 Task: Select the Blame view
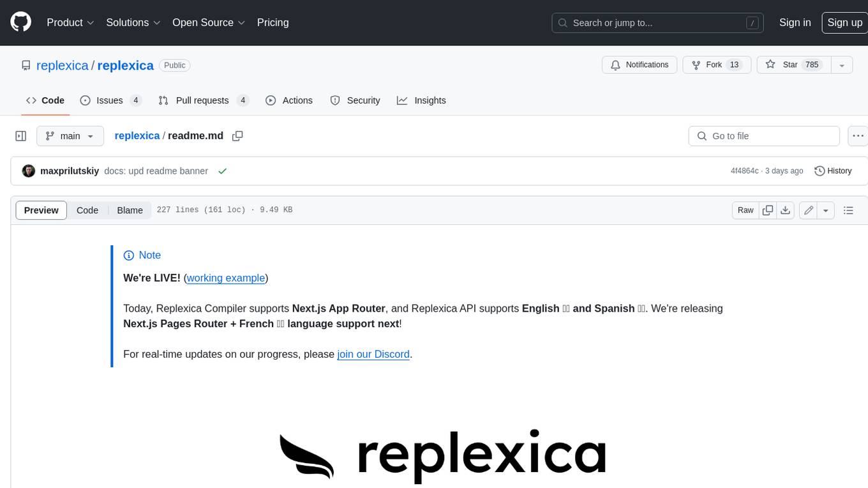(x=130, y=210)
